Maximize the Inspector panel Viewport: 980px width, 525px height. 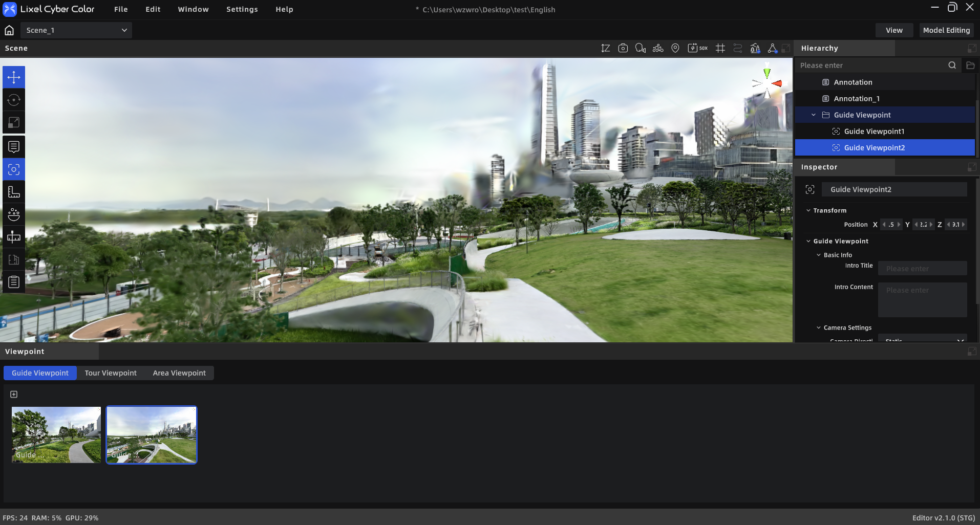pyautogui.click(x=972, y=167)
